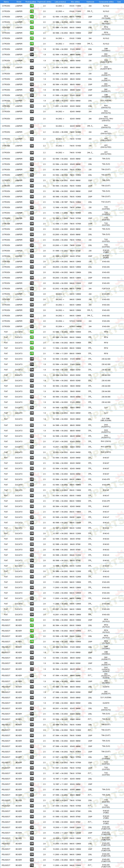Select the 12.1998 -> 04.2002 production years cell

(x=60, y=566)
